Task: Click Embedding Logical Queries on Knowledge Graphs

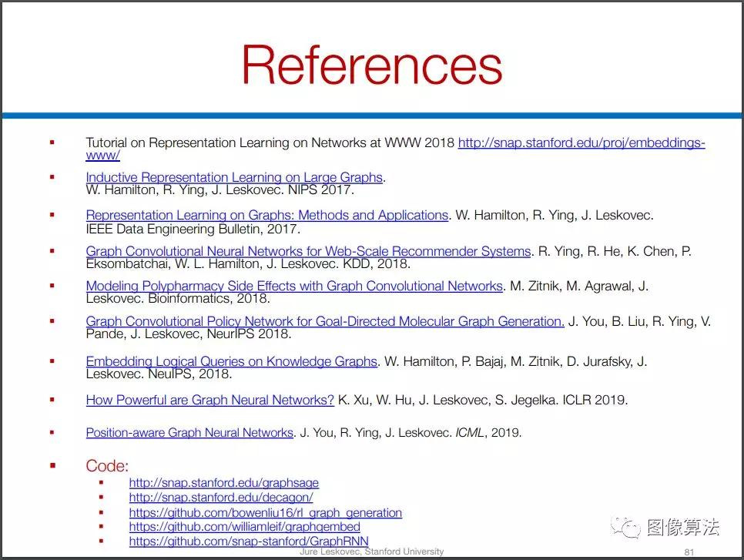Action: pyautogui.click(x=232, y=361)
